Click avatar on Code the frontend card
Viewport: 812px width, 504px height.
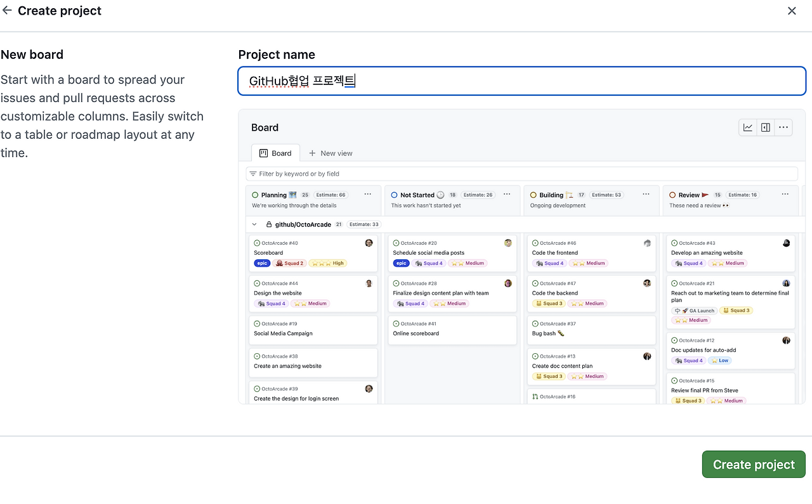647,243
